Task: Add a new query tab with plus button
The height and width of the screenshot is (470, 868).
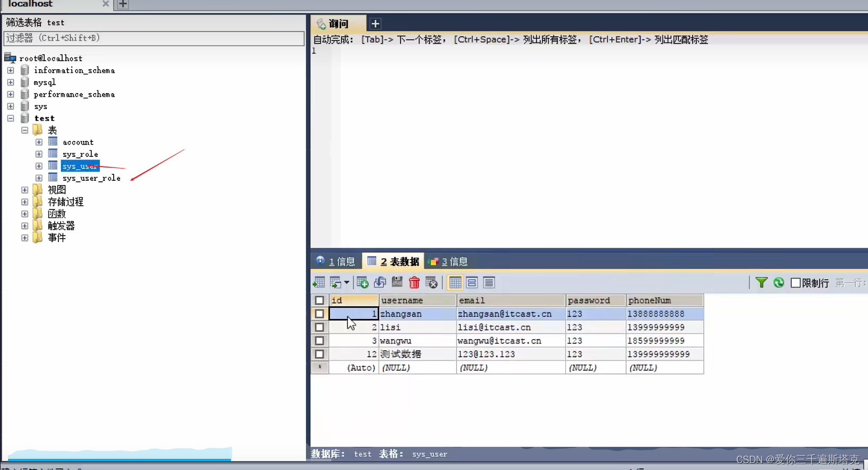Action: pos(375,23)
